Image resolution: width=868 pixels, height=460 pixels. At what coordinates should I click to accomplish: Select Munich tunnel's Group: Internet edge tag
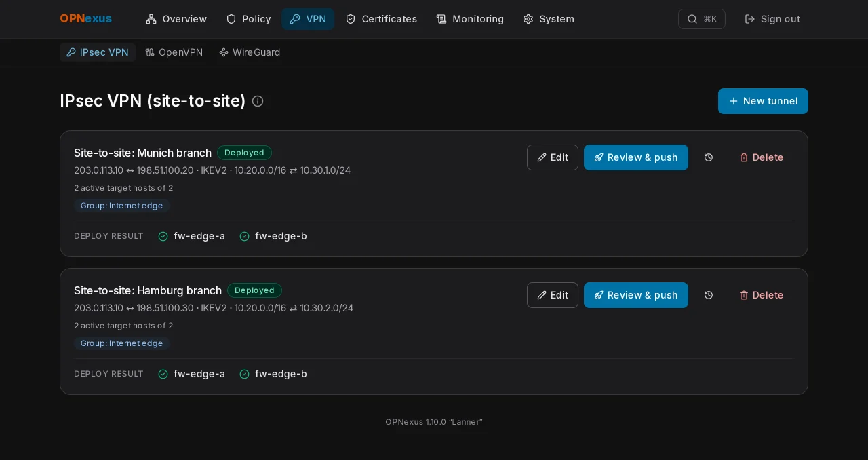point(122,206)
